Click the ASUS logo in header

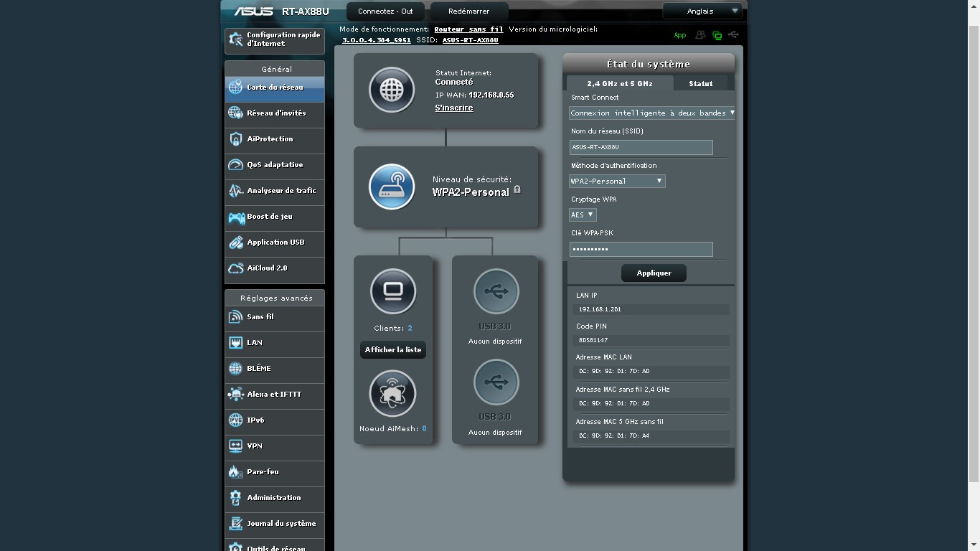pyautogui.click(x=253, y=11)
